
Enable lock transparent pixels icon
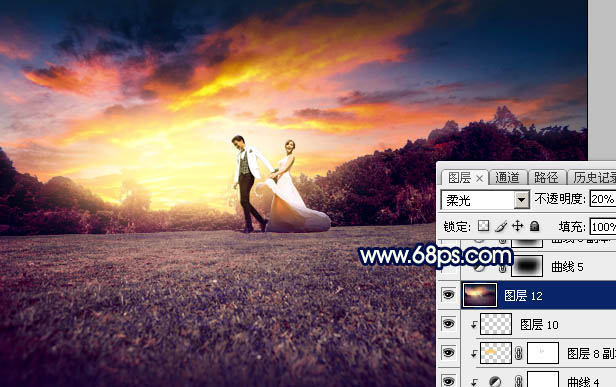tap(483, 226)
